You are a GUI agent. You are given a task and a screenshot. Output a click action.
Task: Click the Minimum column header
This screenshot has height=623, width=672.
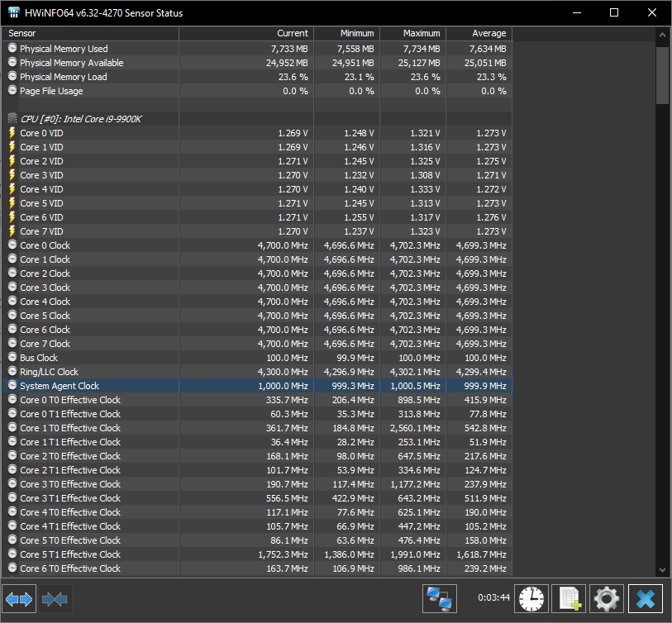(347, 33)
